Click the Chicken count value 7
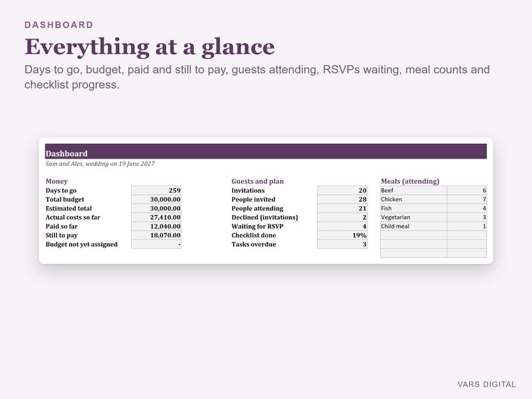Image resolution: width=532 pixels, height=399 pixels. [x=467, y=199]
